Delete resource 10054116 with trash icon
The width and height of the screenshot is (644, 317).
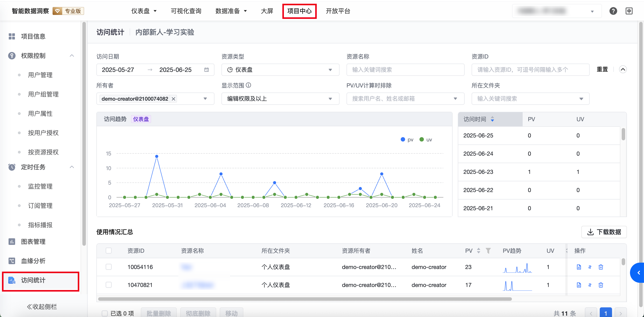pyautogui.click(x=601, y=267)
